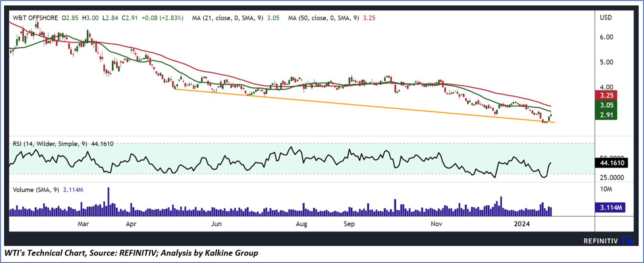644x263 pixels.
Task: Select the open price O2.85
Action: [70, 18]
